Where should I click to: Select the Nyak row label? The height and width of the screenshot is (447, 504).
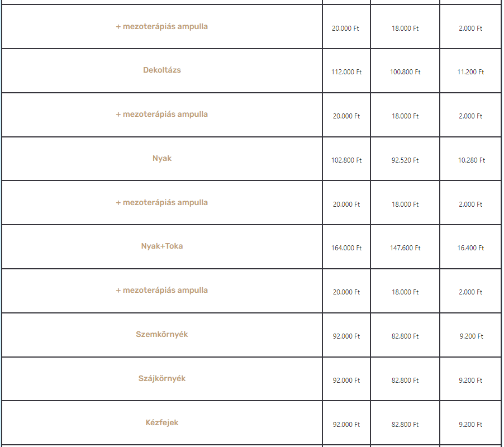tap(162, 159)
